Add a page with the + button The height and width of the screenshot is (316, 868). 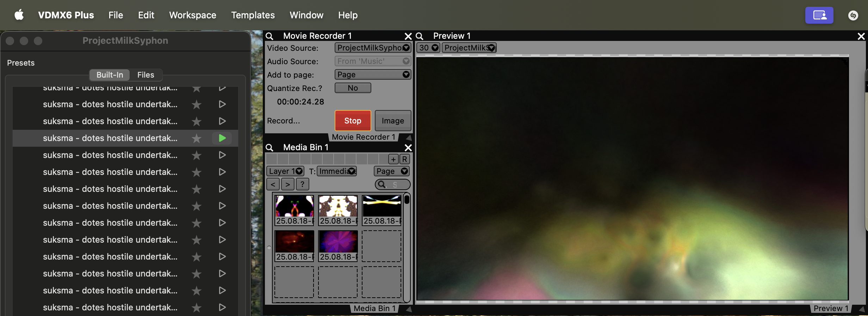(x=393, y=159)
